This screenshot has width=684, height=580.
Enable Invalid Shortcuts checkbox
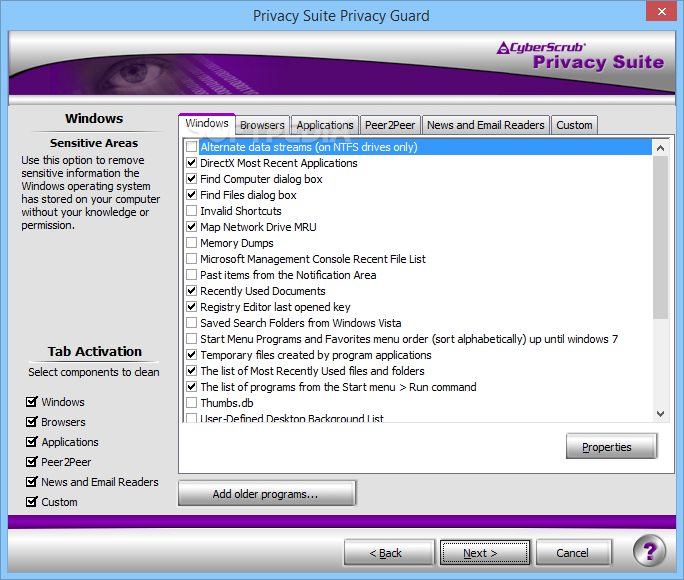(192, 211)
